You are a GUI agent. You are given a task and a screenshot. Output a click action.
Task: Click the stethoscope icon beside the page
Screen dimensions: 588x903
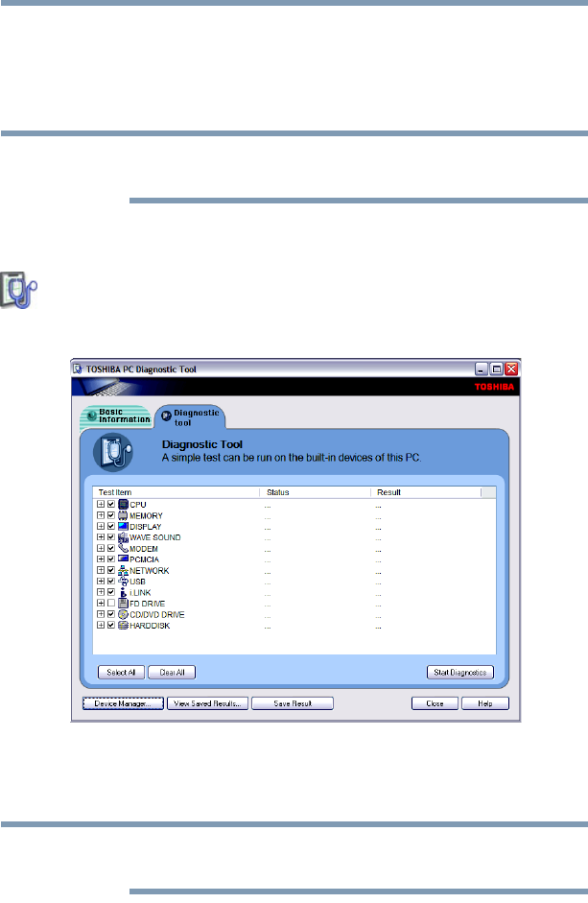tap(18, 290)
